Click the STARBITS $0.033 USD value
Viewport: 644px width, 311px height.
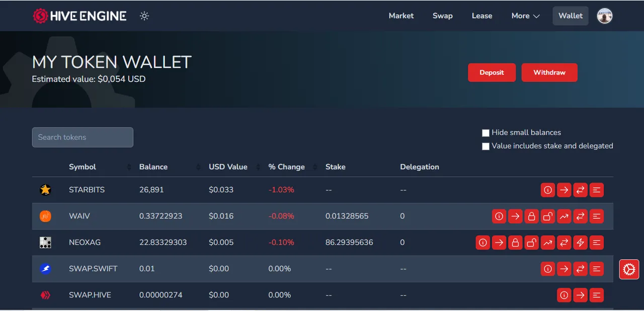click(221, 190)
